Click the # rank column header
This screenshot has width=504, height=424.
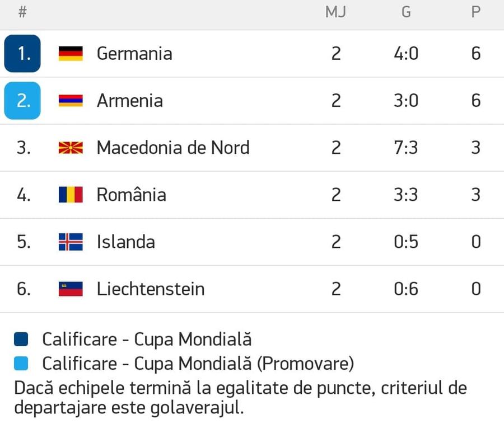[x=22, y=12]
